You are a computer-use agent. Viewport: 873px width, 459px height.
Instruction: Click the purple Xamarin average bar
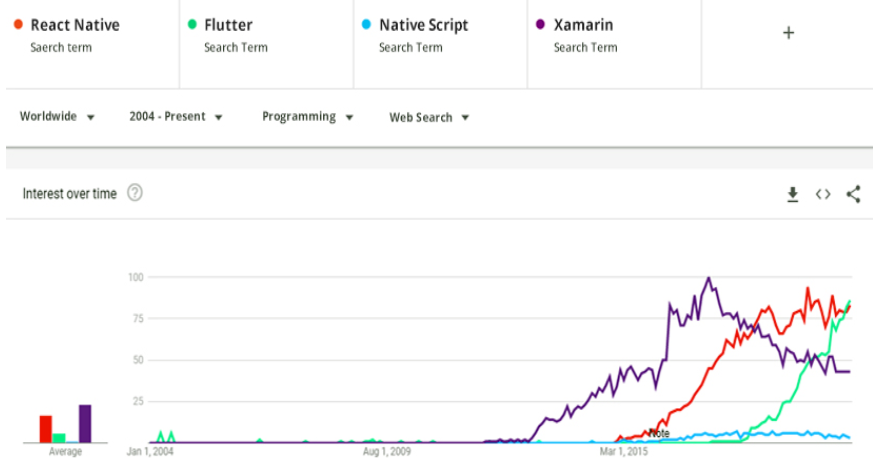click(x=85, y=423)
